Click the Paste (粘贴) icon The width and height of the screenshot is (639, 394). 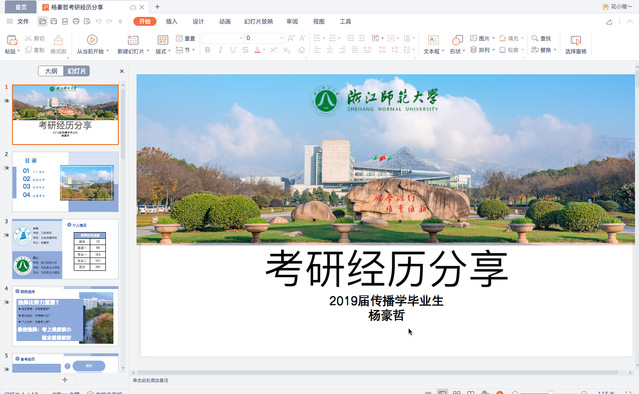pos(12,40)
